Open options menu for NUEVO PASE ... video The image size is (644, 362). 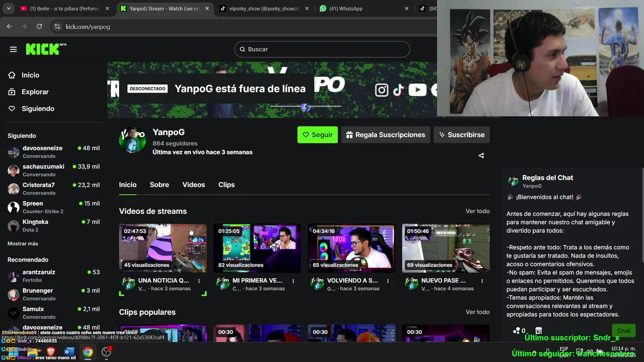(482, 281)
